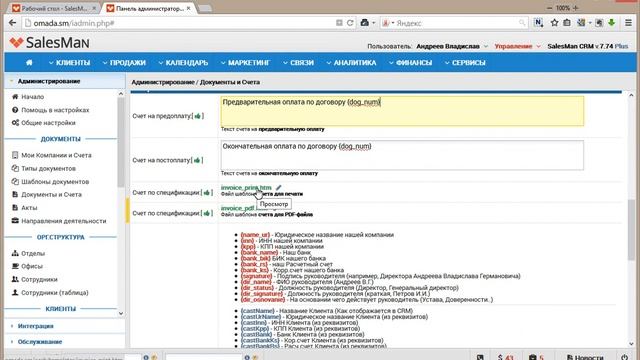This screenshot has height=360, width=640.
Task: Click thumbs-up icon next to Счет на предоплату
Action: [198, 116]
